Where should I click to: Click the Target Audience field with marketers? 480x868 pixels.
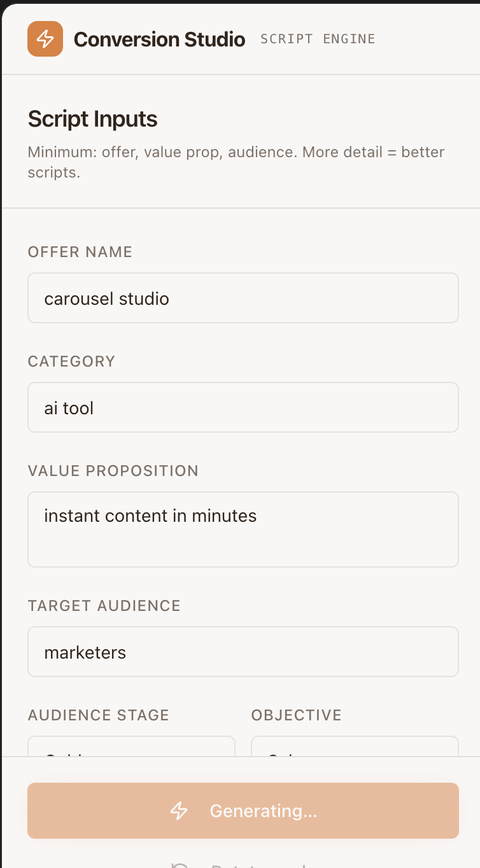[x=243, y=652]
